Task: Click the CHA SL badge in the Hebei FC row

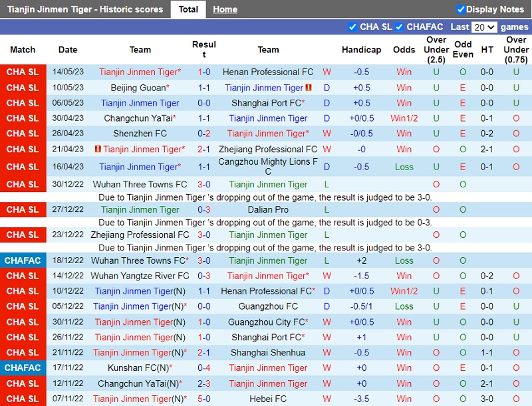Action: 23,399
